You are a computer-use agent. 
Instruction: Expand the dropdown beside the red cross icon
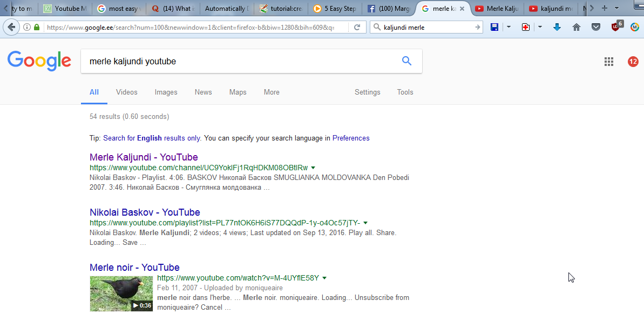tap(540, 27)
